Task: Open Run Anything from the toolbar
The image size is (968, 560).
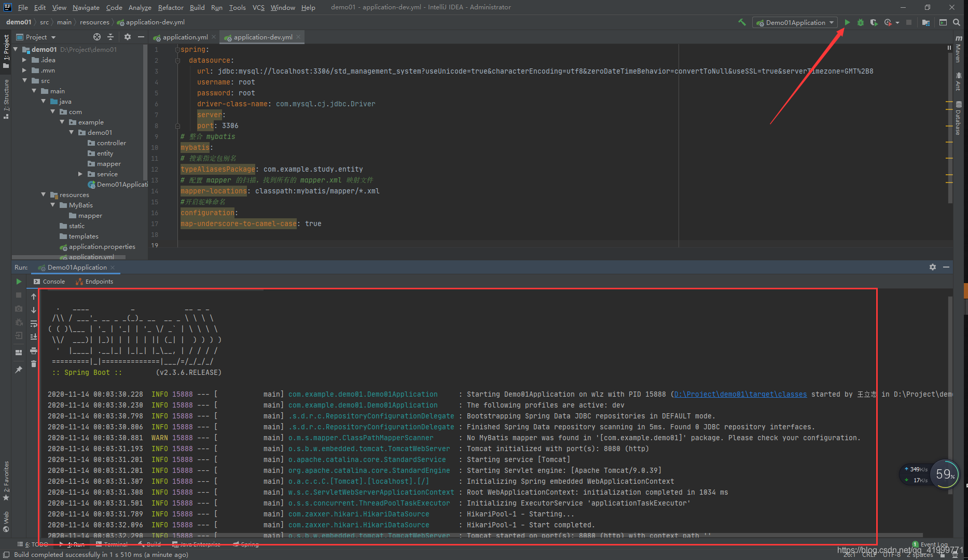Action: click(943, 22)
